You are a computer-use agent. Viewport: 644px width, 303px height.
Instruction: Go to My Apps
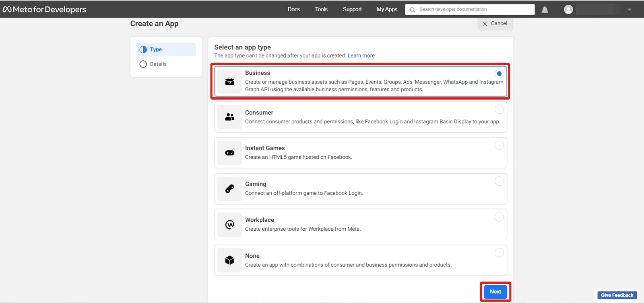[387, 9]
